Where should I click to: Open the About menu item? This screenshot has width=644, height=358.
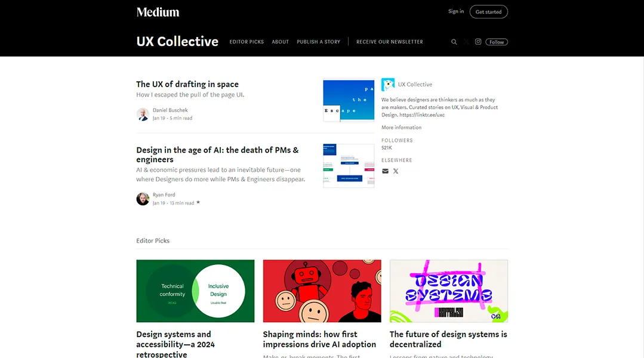280,42
